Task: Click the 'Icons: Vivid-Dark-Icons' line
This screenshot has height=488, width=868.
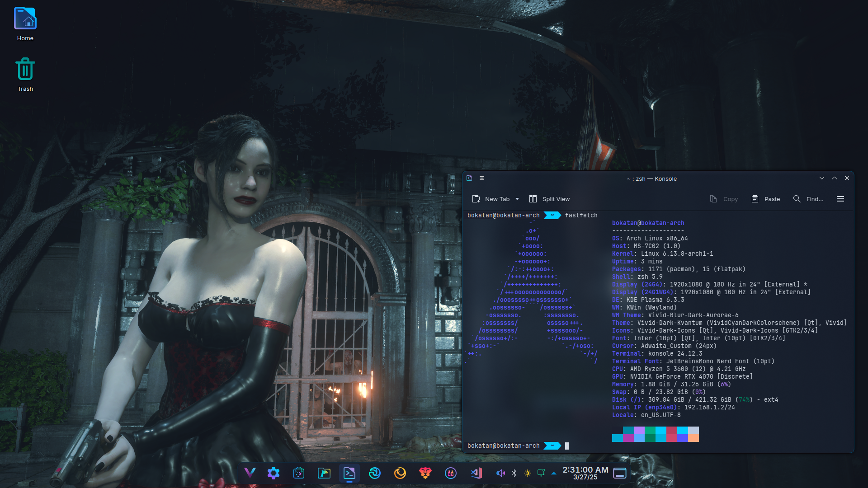Action: tap(715, 330)
